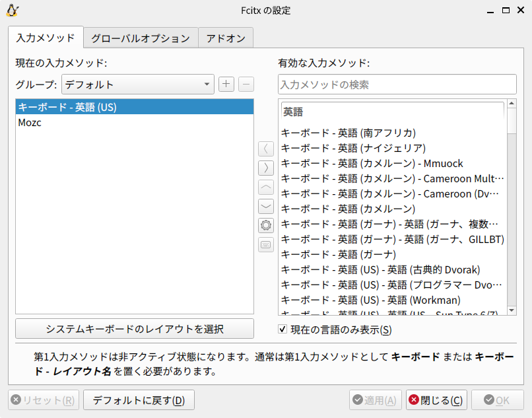Select Cameroon (Dv… keyboard entry
The width and height of the screenshot is (532, 418).
click(x=393, y=194)
